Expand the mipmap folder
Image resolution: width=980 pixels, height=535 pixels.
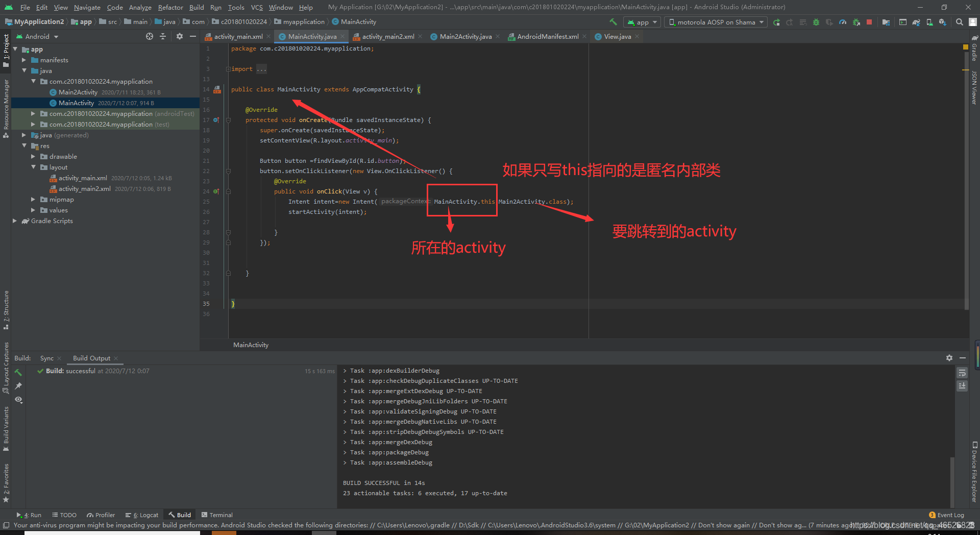point(33,200)
